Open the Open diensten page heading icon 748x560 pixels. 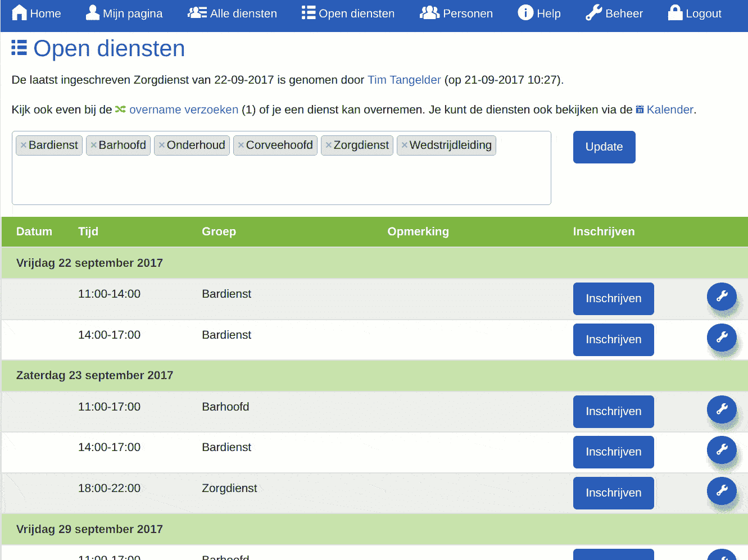click(19, 48)
